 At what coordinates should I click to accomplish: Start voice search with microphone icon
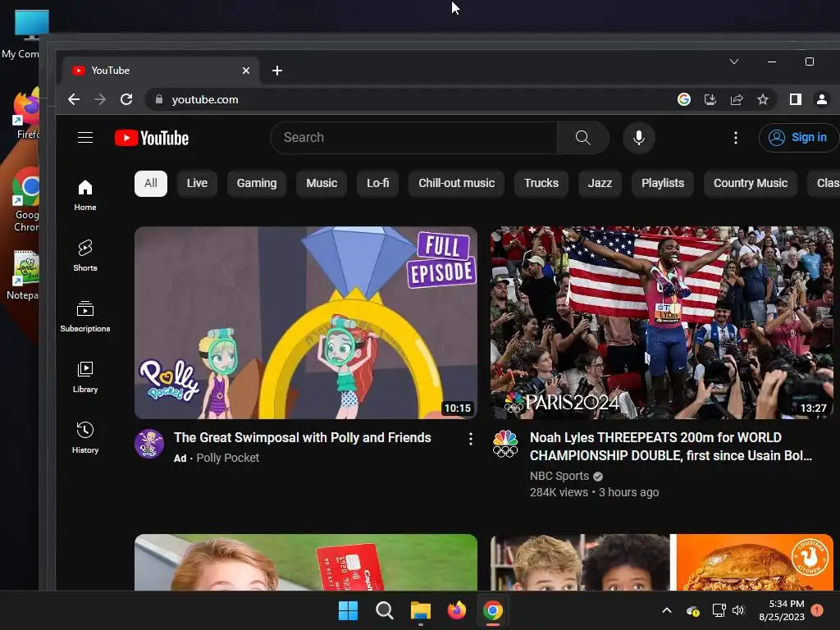coord(638,138)
